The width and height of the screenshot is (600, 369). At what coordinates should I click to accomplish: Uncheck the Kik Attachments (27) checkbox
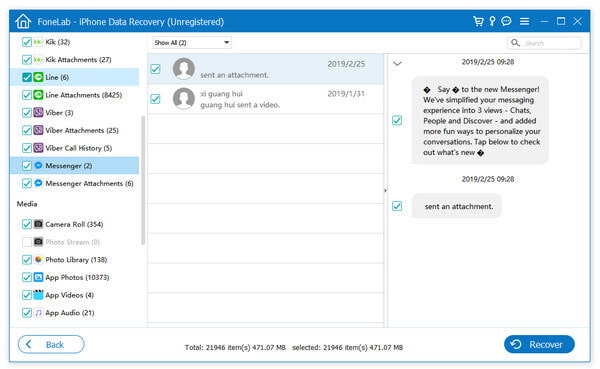click(26, 59)
